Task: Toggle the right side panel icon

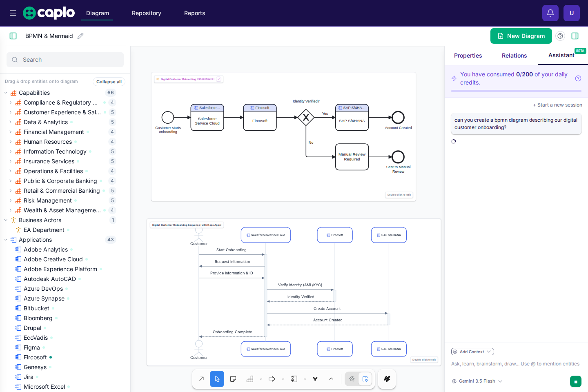Action: [x=575, y=36]
